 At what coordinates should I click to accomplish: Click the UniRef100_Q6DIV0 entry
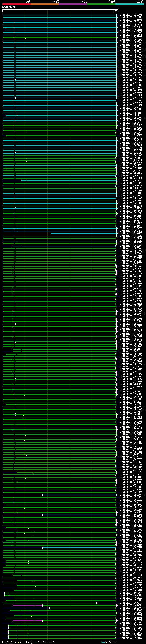tap(131, 90)
